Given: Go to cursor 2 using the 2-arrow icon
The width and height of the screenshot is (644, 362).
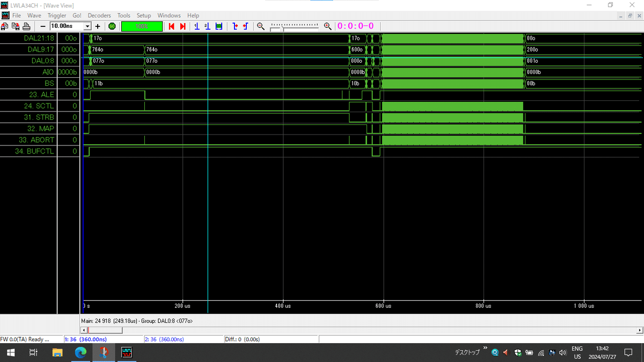Looking at the screenshot, I should (x=207, y=26).
